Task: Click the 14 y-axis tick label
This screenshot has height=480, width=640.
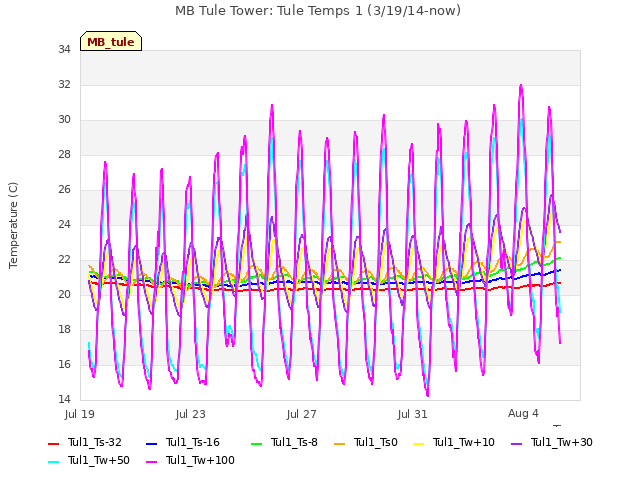Action: pyautogui.click(x=64, y=399)
